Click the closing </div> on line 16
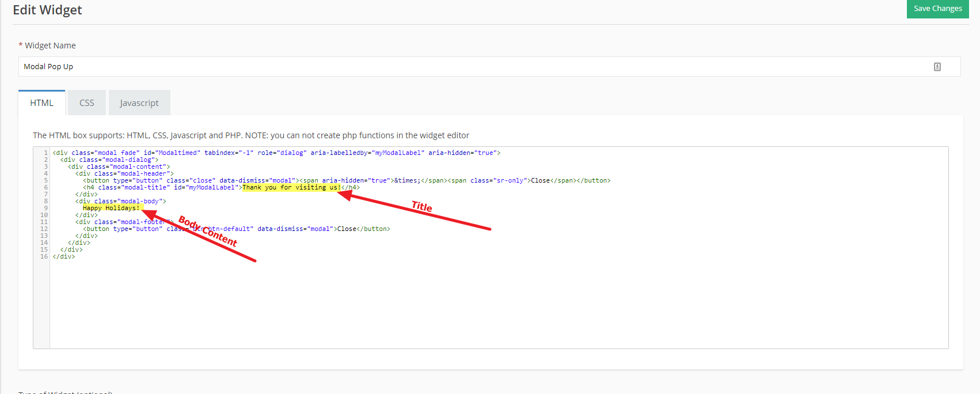 tap(64, 256)
